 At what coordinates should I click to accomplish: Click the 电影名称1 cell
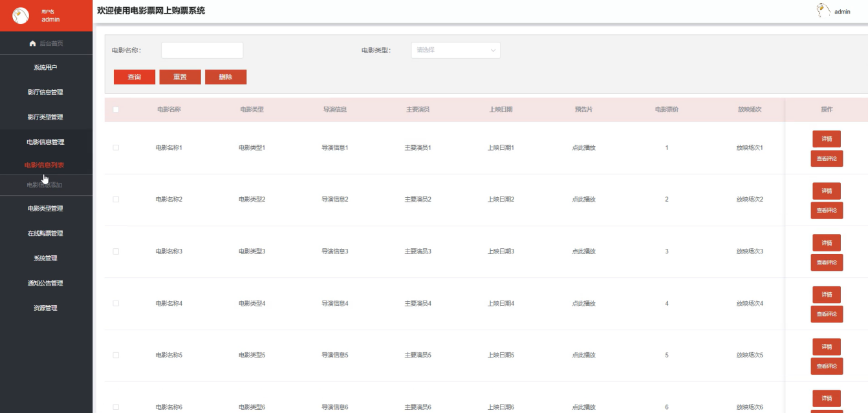coord(169,148)
